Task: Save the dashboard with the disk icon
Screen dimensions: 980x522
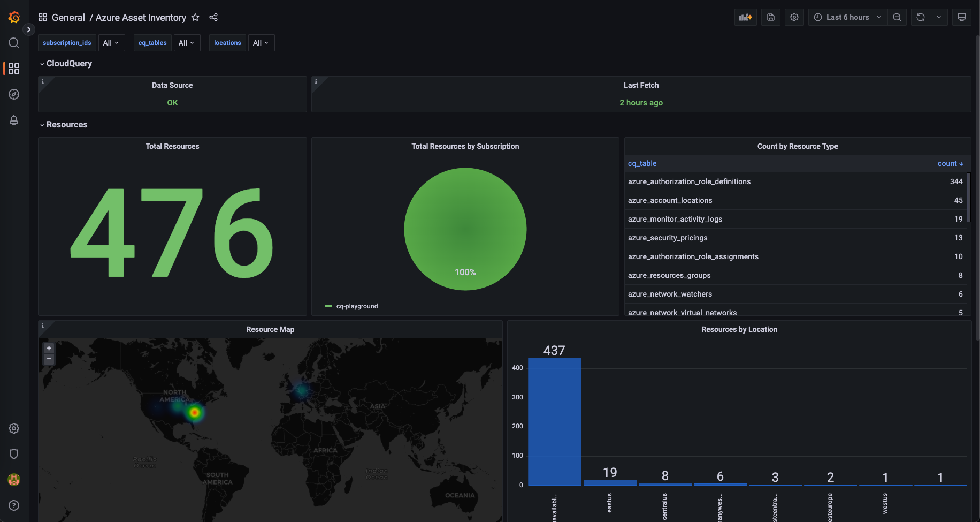Action: (x=771, y=17)
